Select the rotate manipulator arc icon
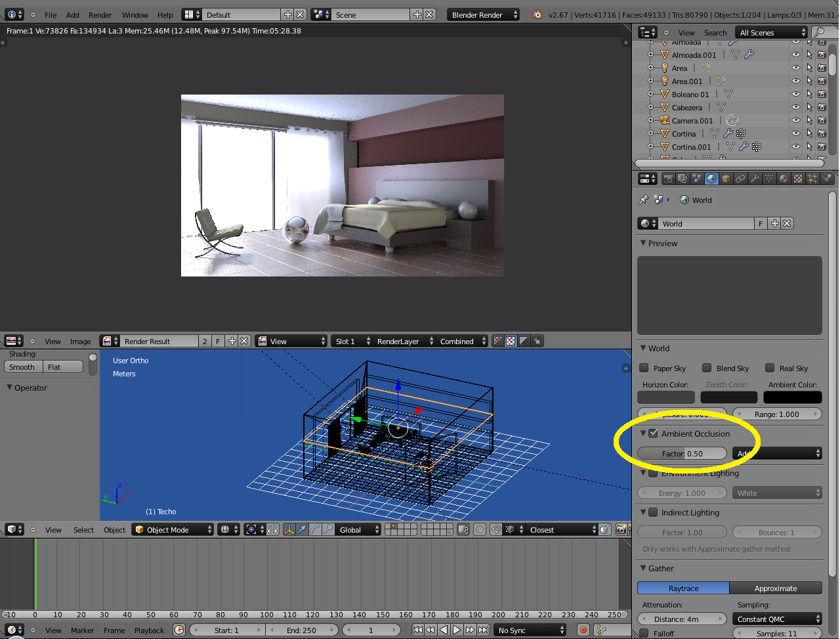840x639 pixels. coord(315,529)
